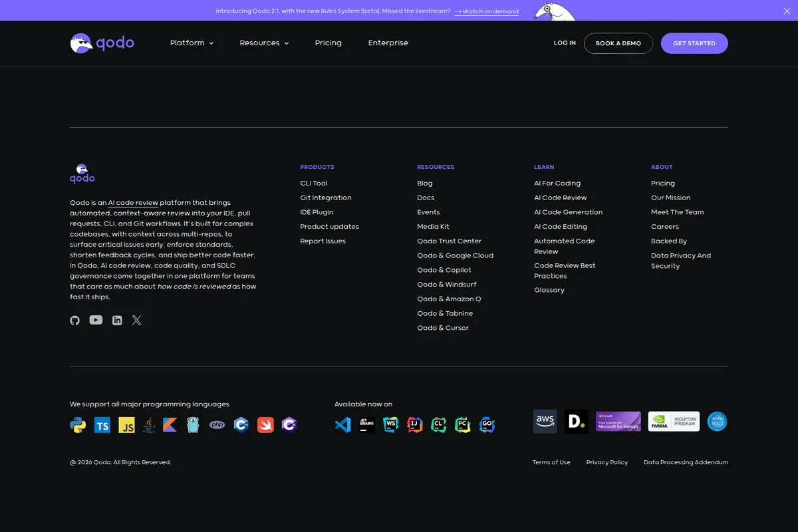Click the GET STARTED button

(x=694, y=43)
